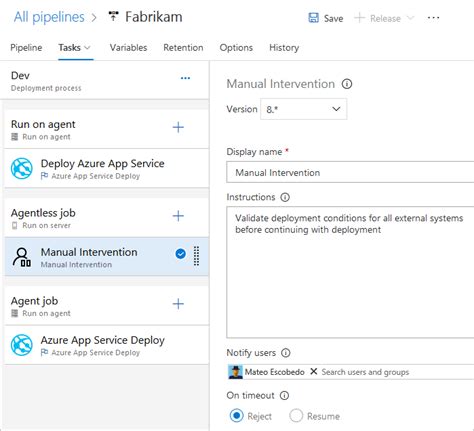Screen dimensions: 474x431
Task: Show info for On timeout
Action: [x=284, y=395]
